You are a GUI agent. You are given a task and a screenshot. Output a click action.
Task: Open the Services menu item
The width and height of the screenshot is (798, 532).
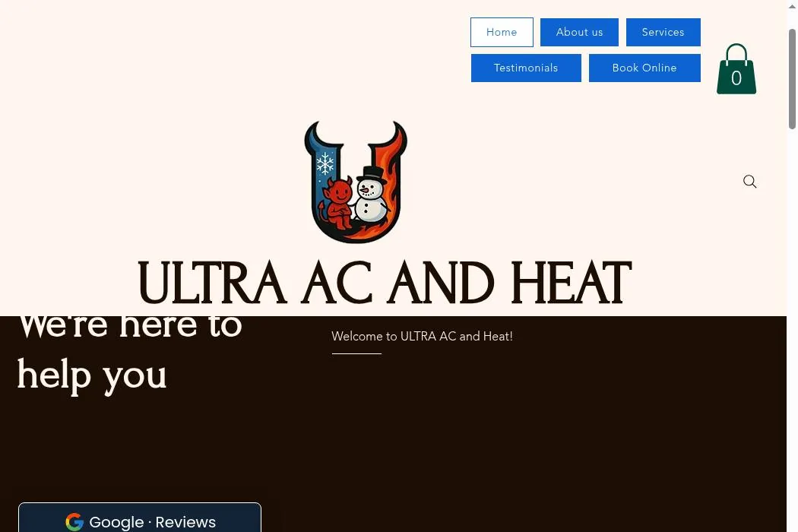point(663,32)
